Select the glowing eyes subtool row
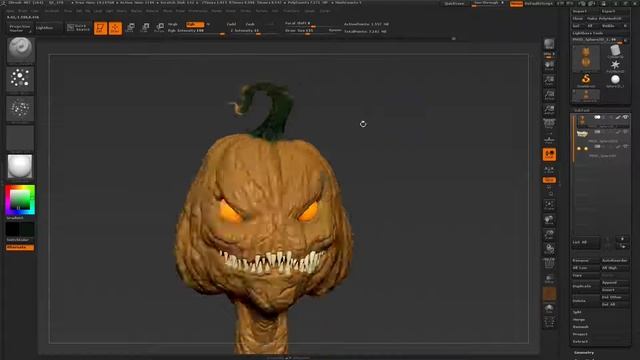Viewport: 640px width, 360px height. (x=602, y=151)
